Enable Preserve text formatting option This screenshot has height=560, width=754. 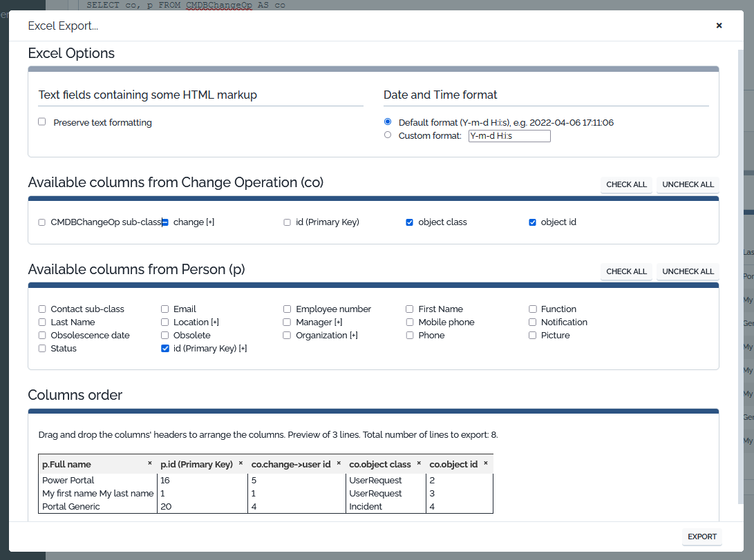[42, 122]
